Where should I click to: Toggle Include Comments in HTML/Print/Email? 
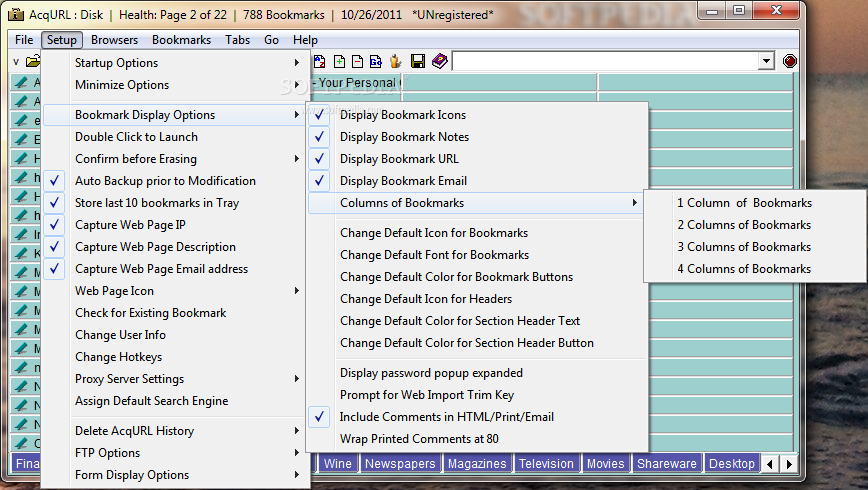tap(477, 417)
